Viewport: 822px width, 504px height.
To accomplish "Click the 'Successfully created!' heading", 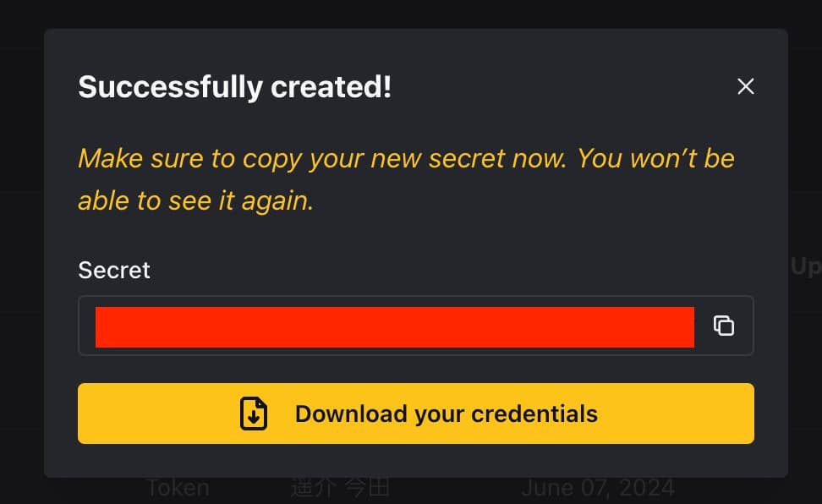I will [x=235, y=87].
